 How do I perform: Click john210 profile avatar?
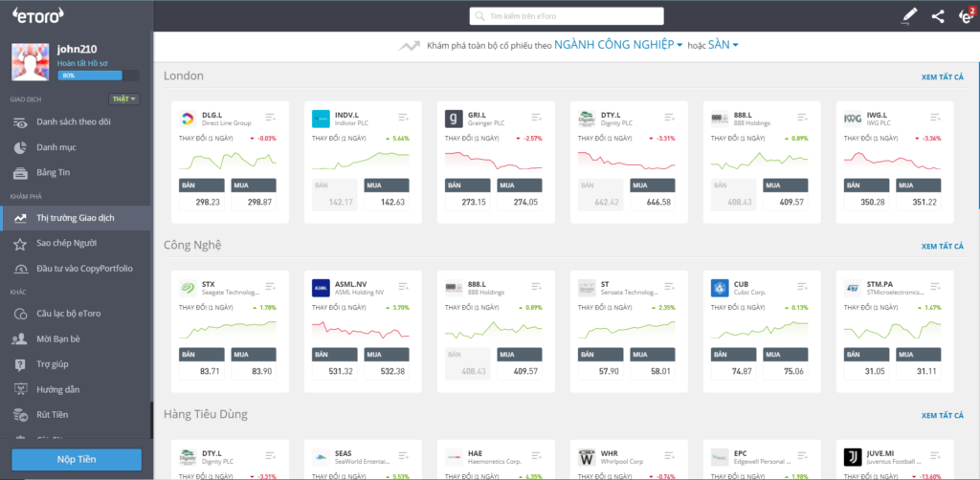pyautogui.click(x=32, y=62)
